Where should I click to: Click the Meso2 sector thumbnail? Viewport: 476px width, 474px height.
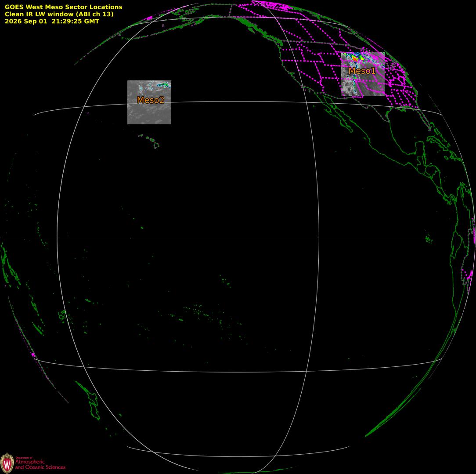(149, 102)
